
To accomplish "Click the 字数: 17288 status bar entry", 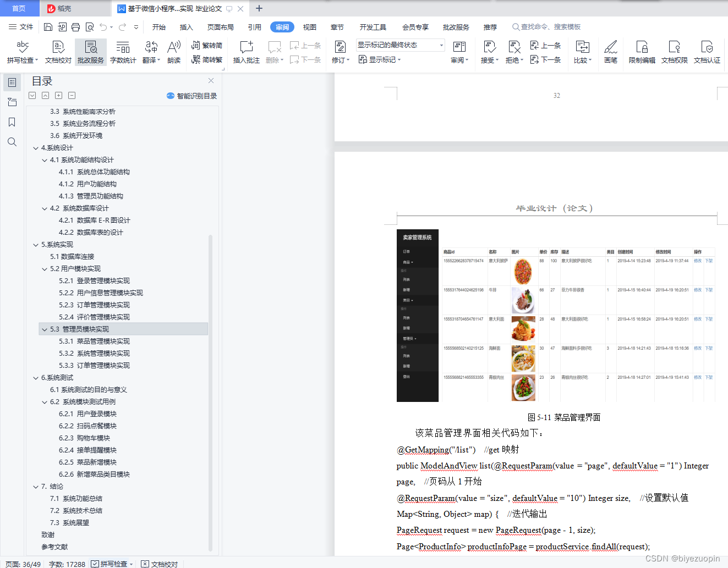I will pos(67,564).
